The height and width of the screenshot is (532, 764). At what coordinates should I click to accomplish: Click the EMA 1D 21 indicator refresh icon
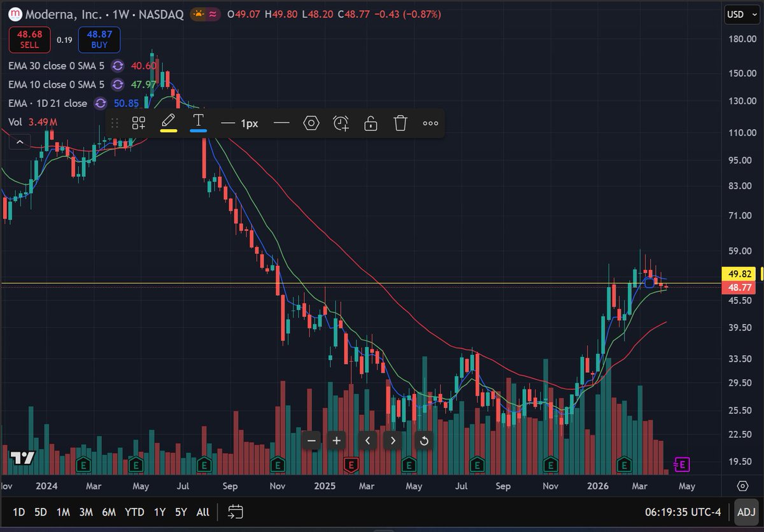[x=100, y=103]
